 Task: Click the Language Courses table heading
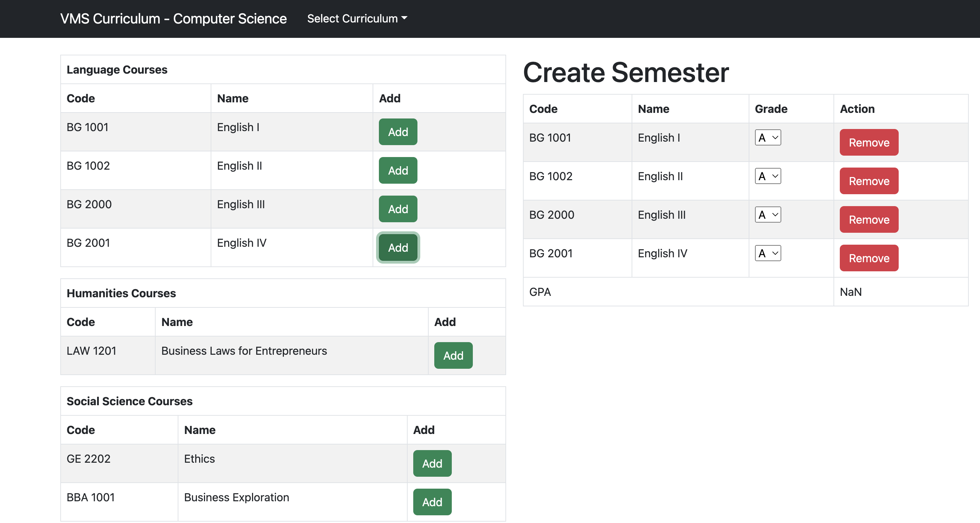[117, 70]
